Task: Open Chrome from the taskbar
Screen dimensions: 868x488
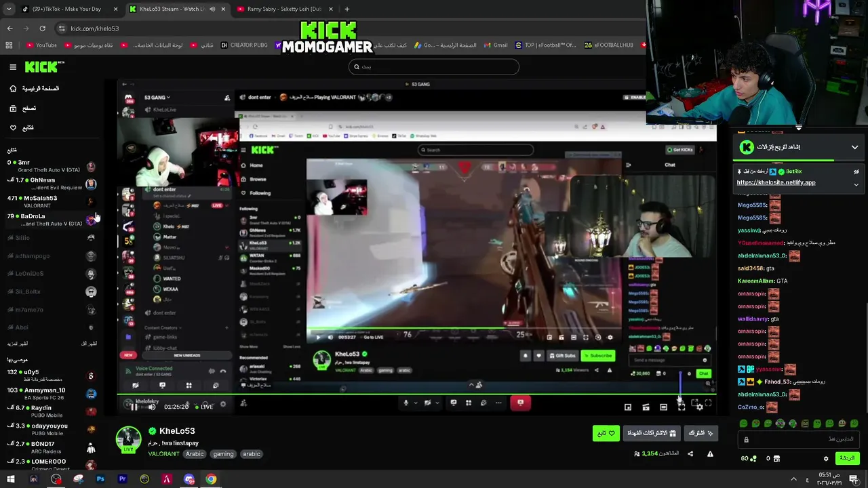Action: pyautogui.click(x=212, y=479)
